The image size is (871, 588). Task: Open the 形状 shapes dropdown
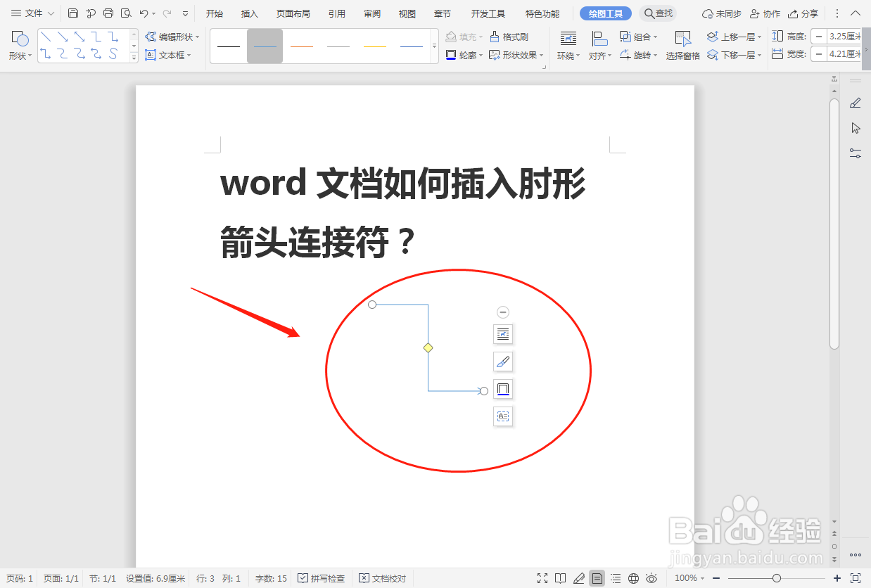pyautogui.click(x=20, y=55)
